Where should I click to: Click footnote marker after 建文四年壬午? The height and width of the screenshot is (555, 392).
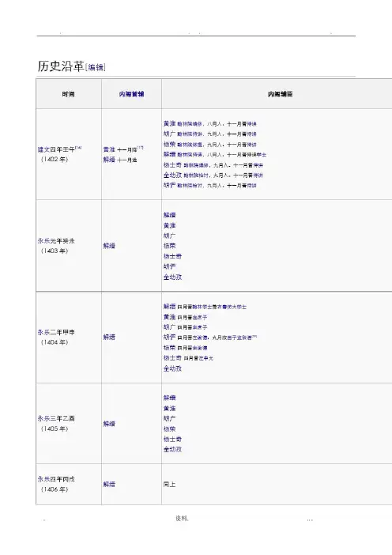point(78,148)
